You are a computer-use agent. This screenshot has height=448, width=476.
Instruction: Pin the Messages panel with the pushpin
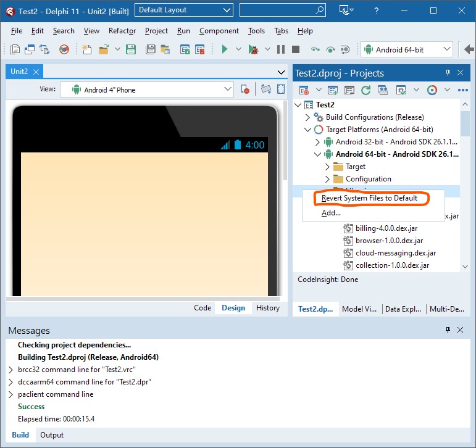448,330
